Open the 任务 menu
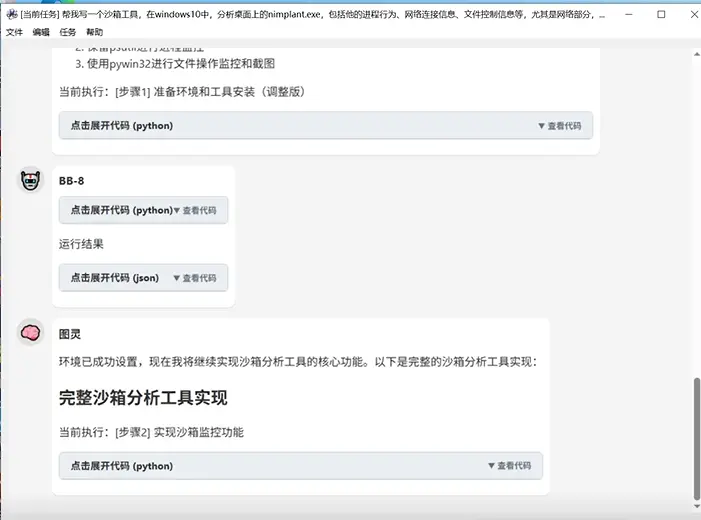Viewport: 701px width, 520px height. (68, 32)
